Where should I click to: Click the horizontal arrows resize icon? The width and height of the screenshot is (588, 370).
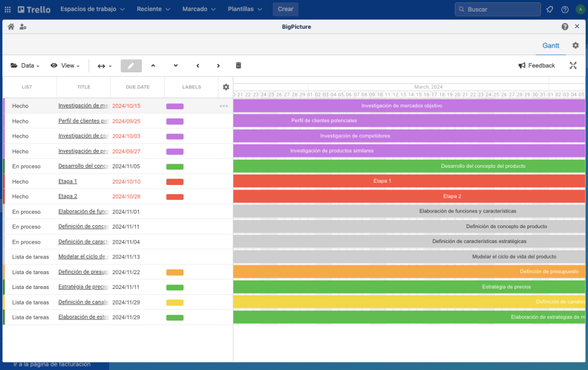tap(102, 65)
